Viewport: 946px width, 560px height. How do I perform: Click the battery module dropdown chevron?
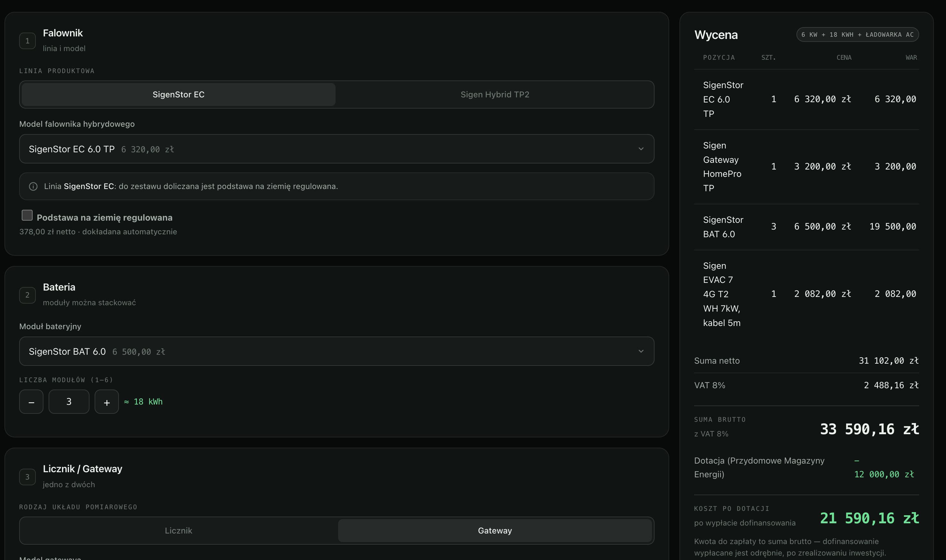(x=641, y=351)
